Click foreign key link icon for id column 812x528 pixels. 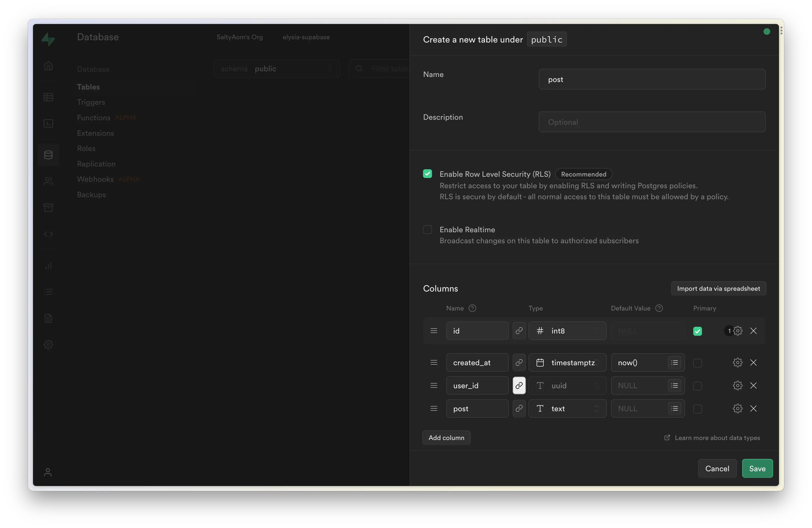(519, 330)
